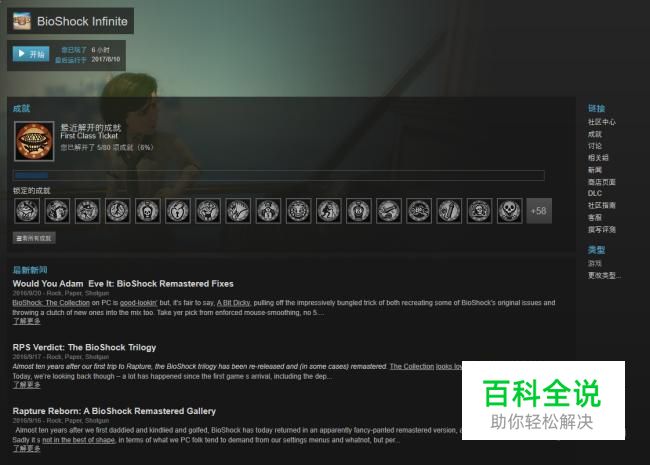Open the Rapture Reborn Remastered Gallery headline
This screenshot has height=465, width=650.
114,411
